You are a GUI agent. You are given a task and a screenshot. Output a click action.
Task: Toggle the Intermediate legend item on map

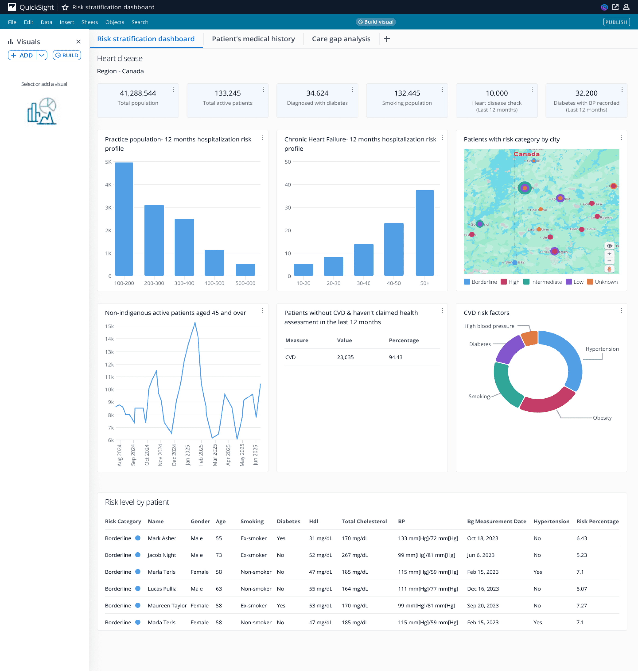(542, 282)
